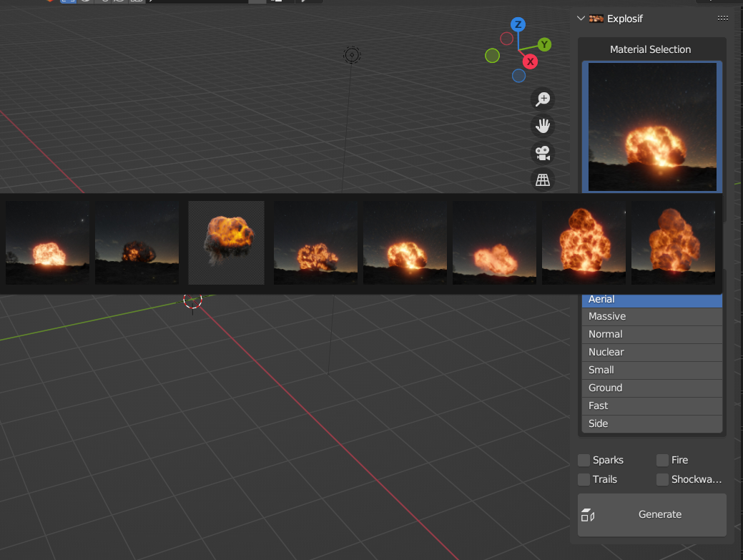Switch perspective using the orthographic grid icon
The width and height of the screenshot is (743, 560).
point(543,180)
